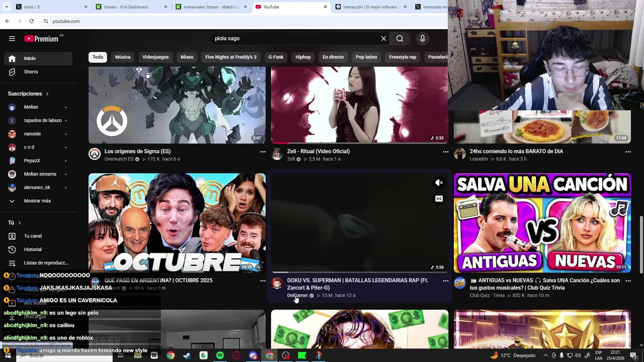This screenshot has height=362, width=644.
Task: Open the Salva una canción video thumbnail
Action: [542, 223]
